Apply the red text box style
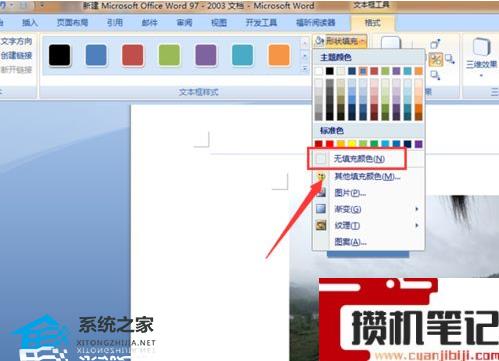 [133, 55]
